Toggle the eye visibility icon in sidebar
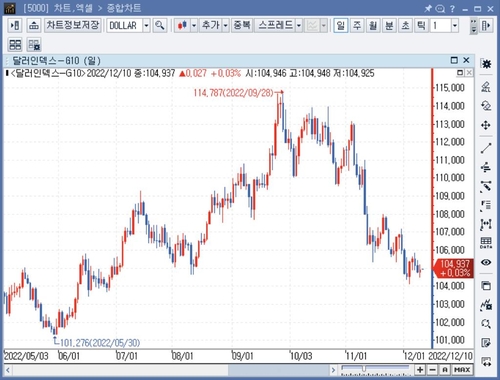Image resolution: width=500 pixels, height=380 pixels. [x=486, y=263]
